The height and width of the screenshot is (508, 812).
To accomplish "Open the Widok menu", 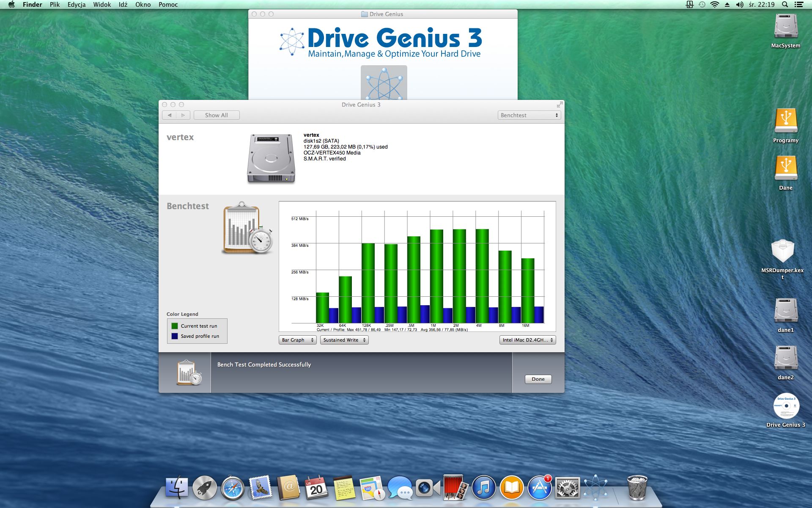I will tap(102, 5).
